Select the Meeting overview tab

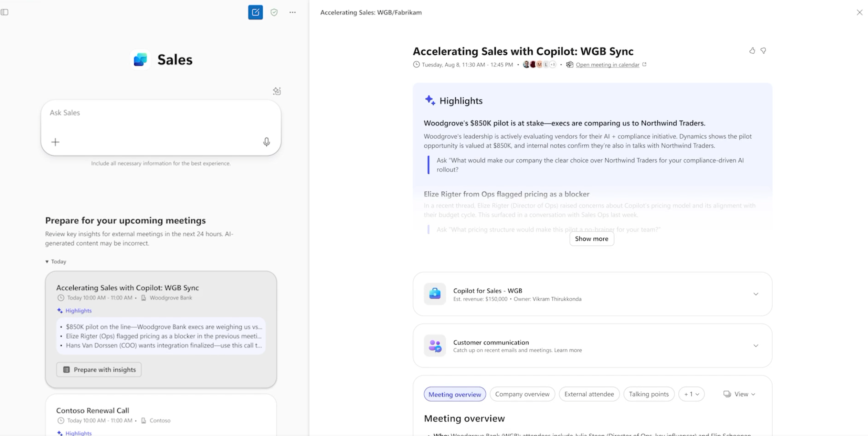tap(455, 394)
